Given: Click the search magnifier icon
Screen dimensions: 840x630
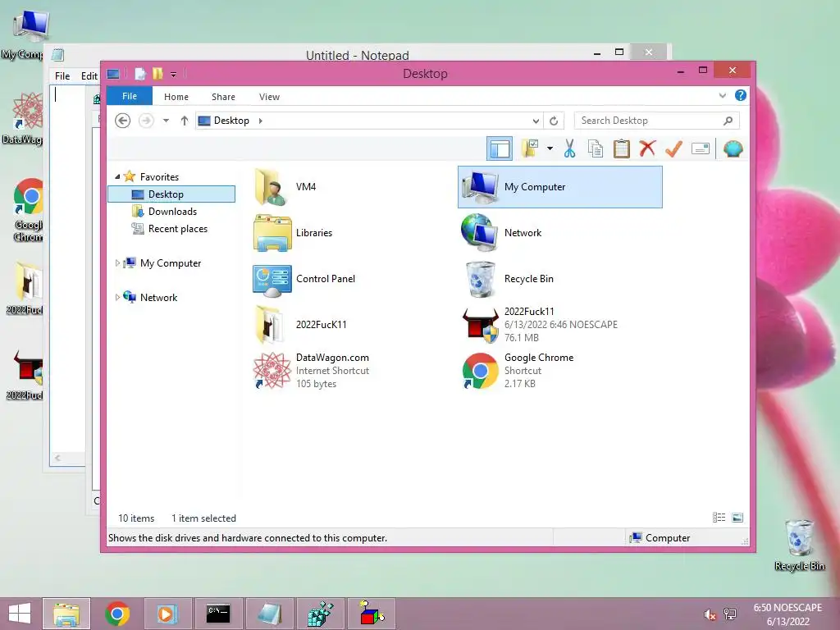Looking at the screenshot, I should tap(728, 121).
